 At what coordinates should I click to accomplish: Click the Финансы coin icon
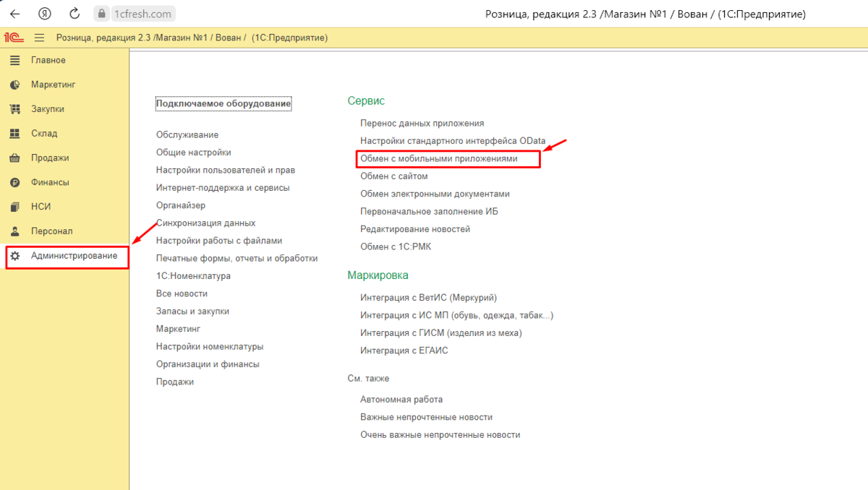(x=15, y=182)
